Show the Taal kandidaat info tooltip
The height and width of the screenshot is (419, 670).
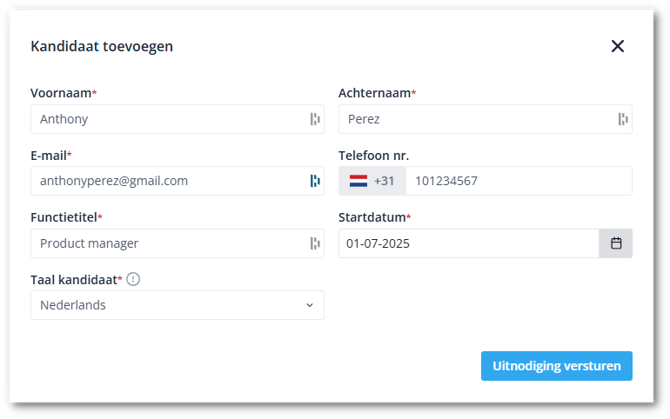point(133,279)
